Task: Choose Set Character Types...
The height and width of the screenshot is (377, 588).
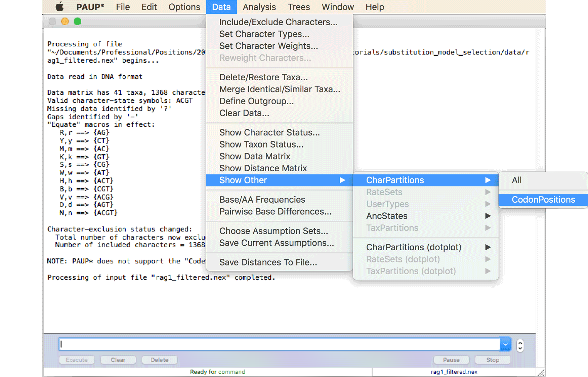Action: pyautogui.click(x=279, y=34)
